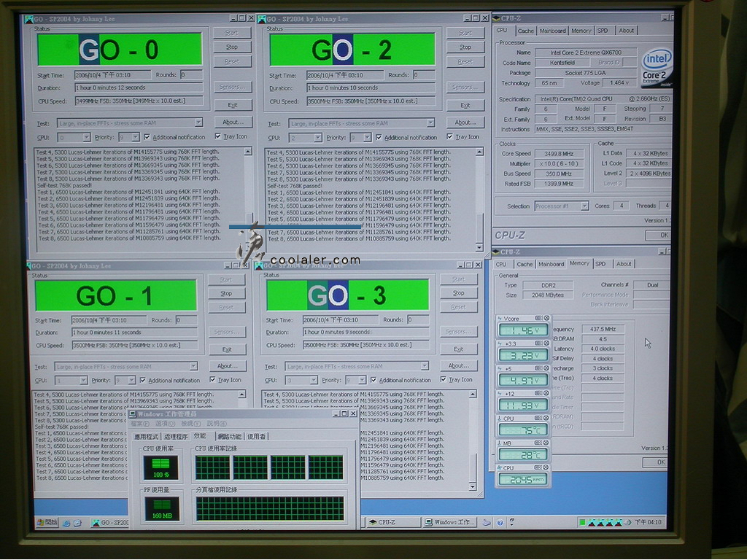Click the Windows Start button in taskbar
This screenshot has height=560, width=747.
click(x=47, y=522)
